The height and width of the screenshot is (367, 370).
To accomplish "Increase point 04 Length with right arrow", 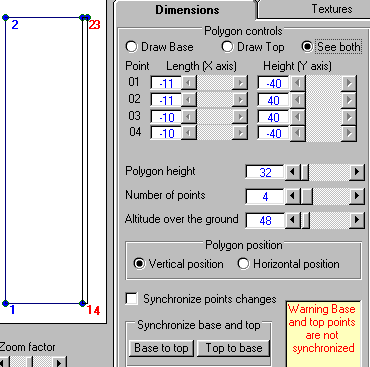I will pos(240,133).
